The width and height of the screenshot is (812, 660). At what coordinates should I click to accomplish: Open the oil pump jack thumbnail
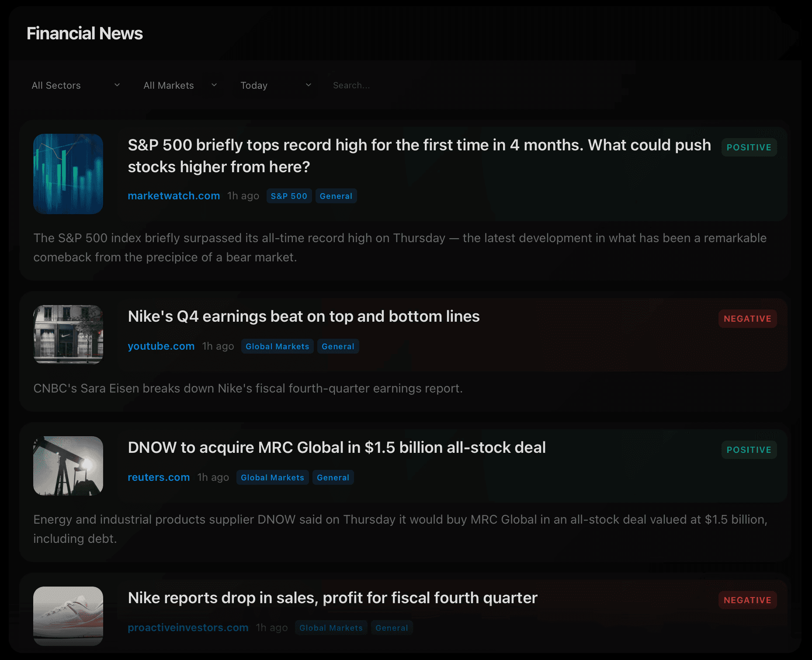coord(68,465)
